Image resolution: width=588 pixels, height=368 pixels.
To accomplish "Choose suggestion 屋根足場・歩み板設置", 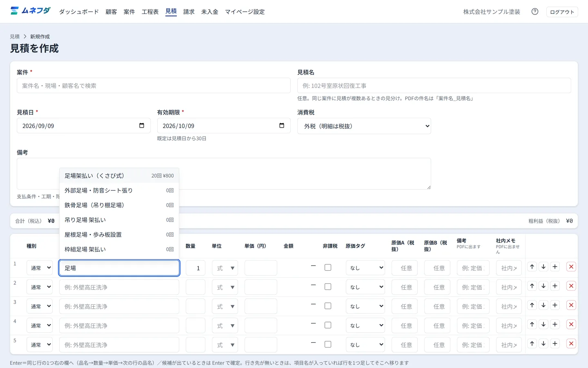I will 119,234.
